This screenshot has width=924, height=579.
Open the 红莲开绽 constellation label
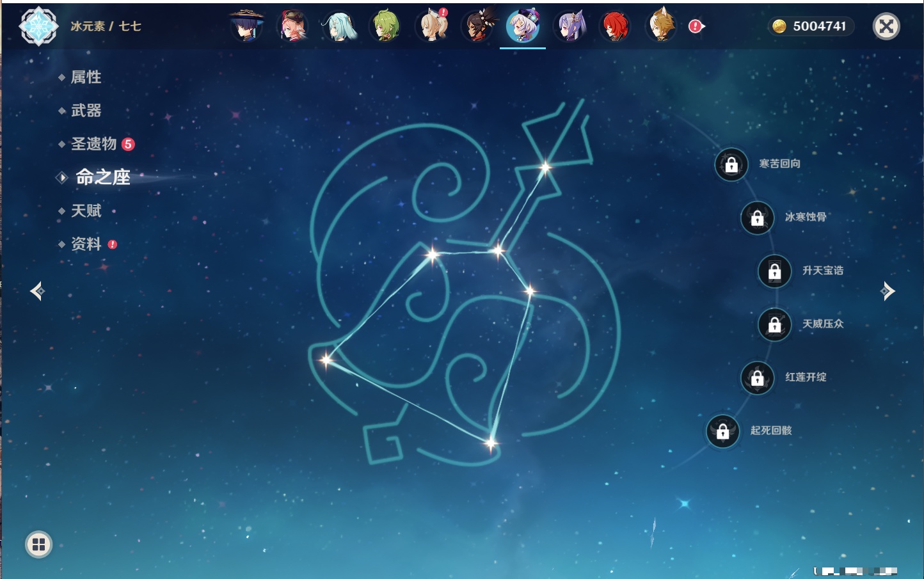click(x=806, y=377)
